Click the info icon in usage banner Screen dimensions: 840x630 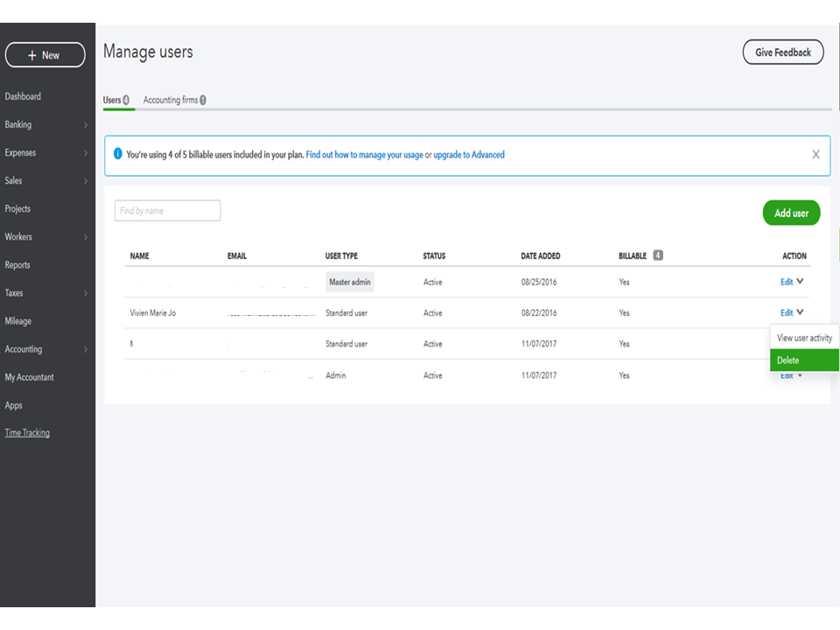click(x=118, y=154)
